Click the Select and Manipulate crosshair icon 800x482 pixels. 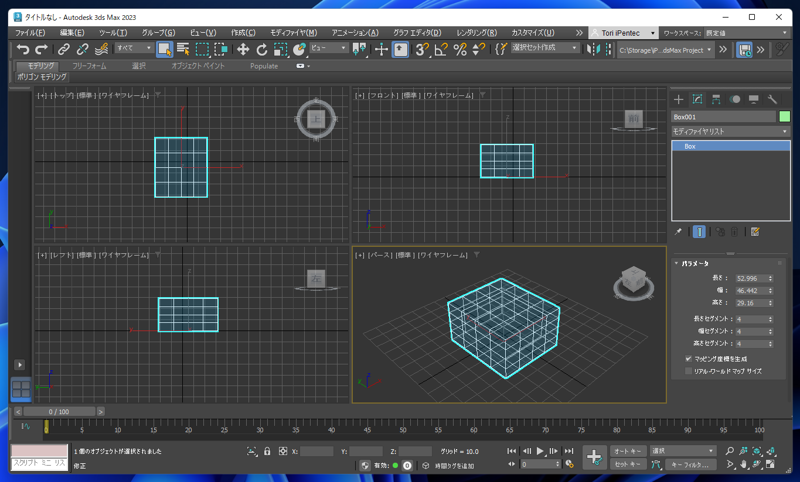[x=381, y=49]
